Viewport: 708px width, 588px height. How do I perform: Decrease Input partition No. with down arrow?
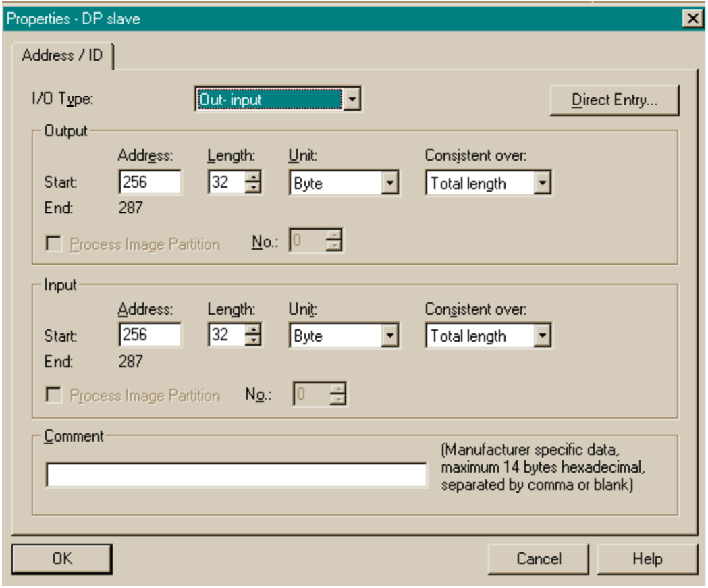tap(337, 399)
